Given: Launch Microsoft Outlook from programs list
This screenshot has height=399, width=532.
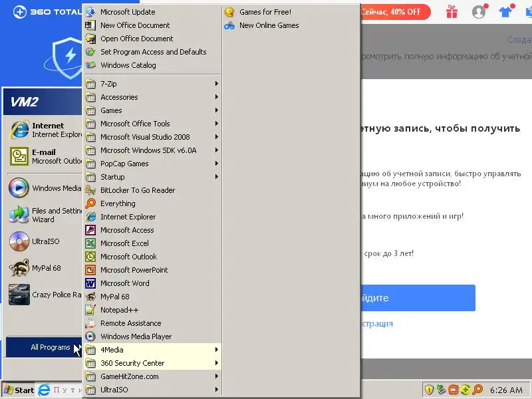Looking at the screenshot, I should tap(153, 257).
